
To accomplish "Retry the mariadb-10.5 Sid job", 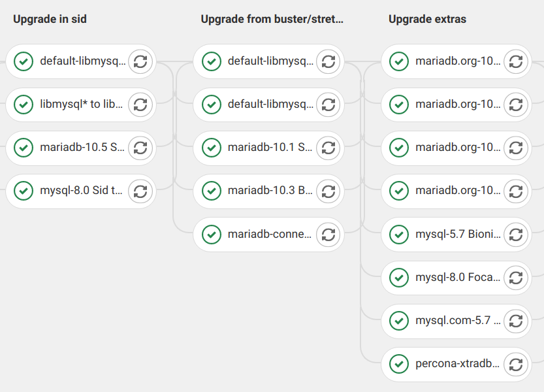I will [x=140, y=148].
